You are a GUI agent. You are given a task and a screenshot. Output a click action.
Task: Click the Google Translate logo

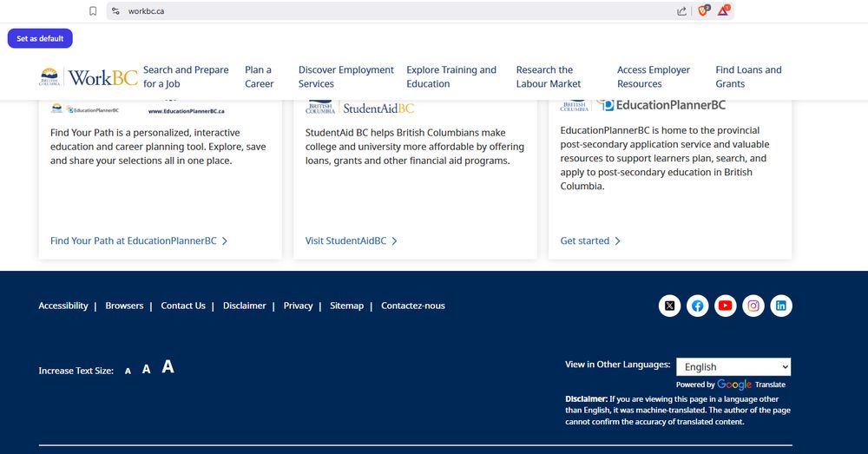click(734, 385)
